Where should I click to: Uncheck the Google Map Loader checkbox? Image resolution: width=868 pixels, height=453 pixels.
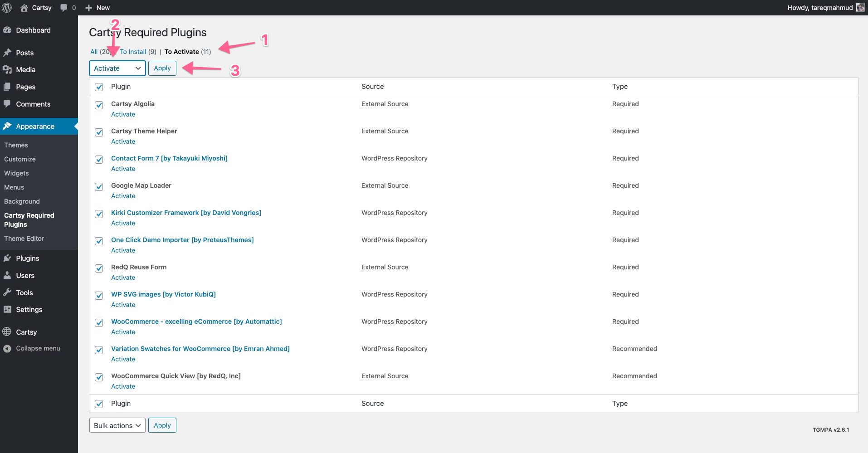(99, 186)
